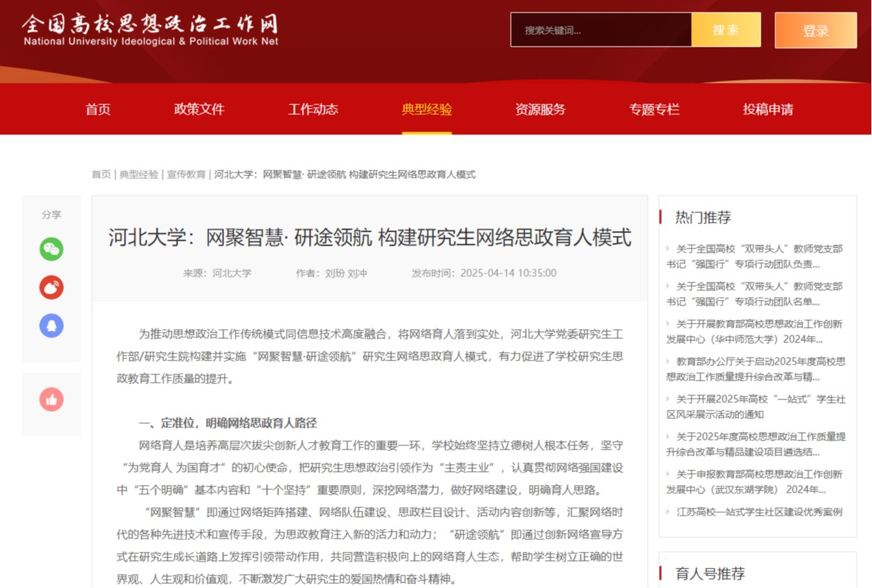Click the site logo 全国高校思想政治工作网
The image size is (872, 588).
coord(150,30)
